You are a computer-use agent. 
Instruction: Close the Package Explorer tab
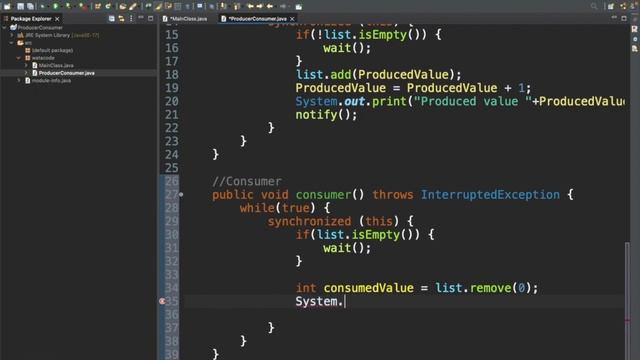point(57,19)
